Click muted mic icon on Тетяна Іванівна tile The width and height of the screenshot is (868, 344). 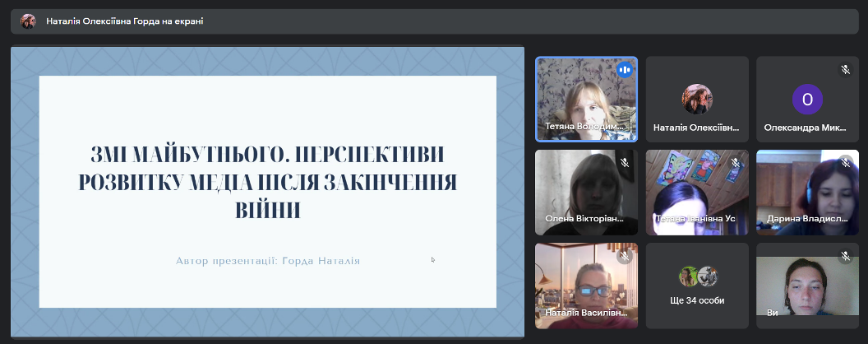point(735,163)
